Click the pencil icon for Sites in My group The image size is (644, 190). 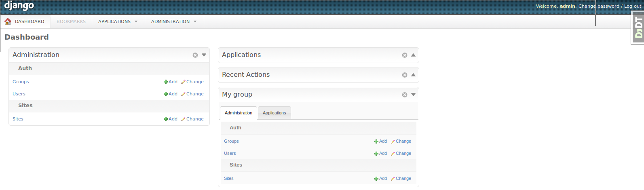[x=393, y=179]
